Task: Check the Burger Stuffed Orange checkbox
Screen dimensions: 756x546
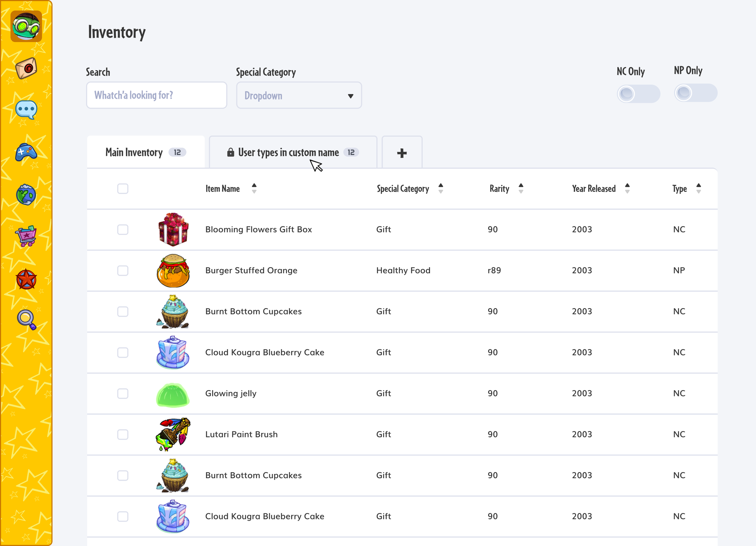Action: tap(123, 271)
